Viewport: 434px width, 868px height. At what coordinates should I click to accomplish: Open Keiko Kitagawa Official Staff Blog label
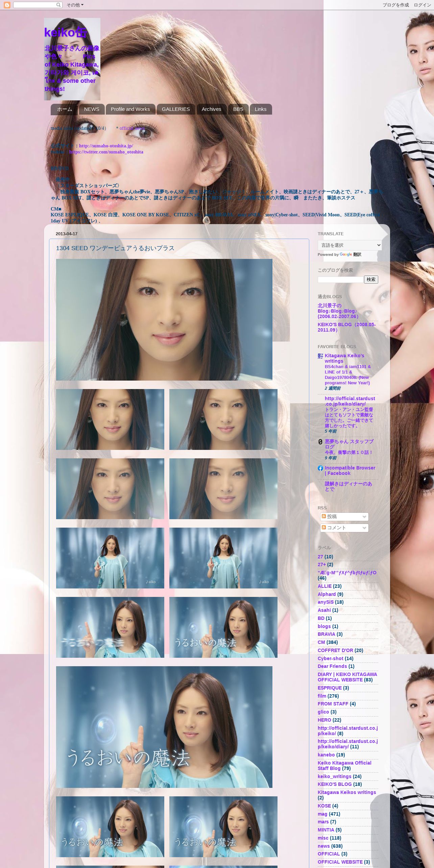click(344, 766)
